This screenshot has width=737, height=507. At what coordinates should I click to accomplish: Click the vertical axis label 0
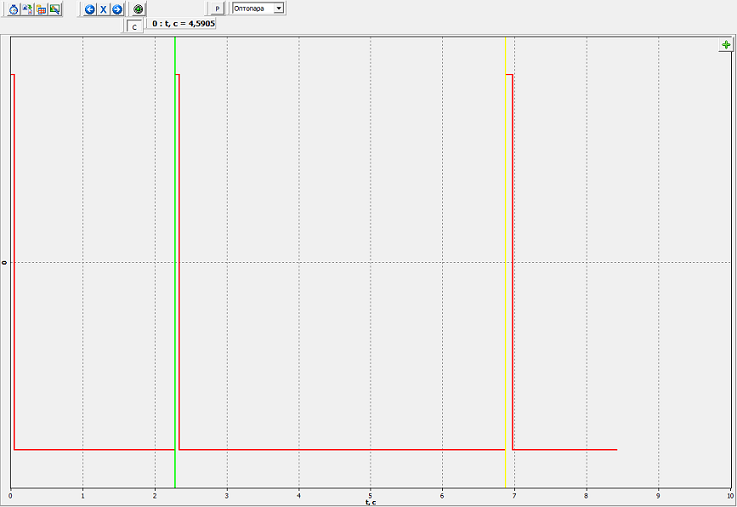5,262
